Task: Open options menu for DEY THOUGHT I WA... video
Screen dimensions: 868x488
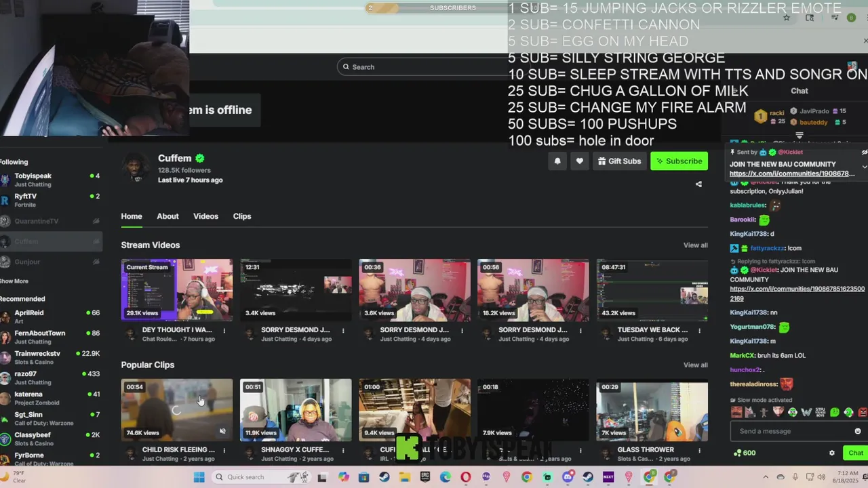Action: 224,331
